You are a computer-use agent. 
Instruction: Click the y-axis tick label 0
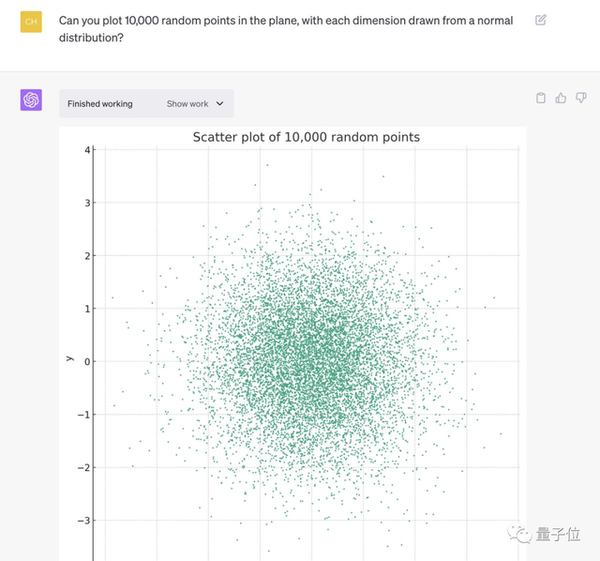88,362
